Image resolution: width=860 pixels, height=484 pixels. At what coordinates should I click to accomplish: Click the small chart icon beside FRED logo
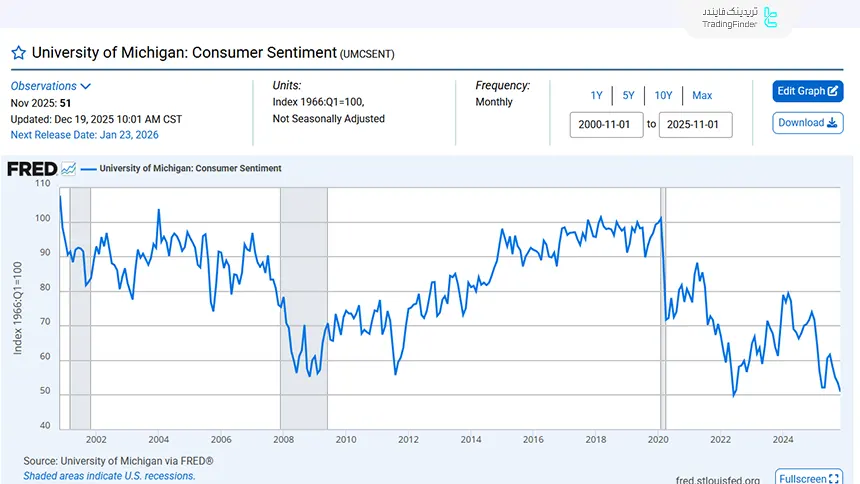[68, 169]
